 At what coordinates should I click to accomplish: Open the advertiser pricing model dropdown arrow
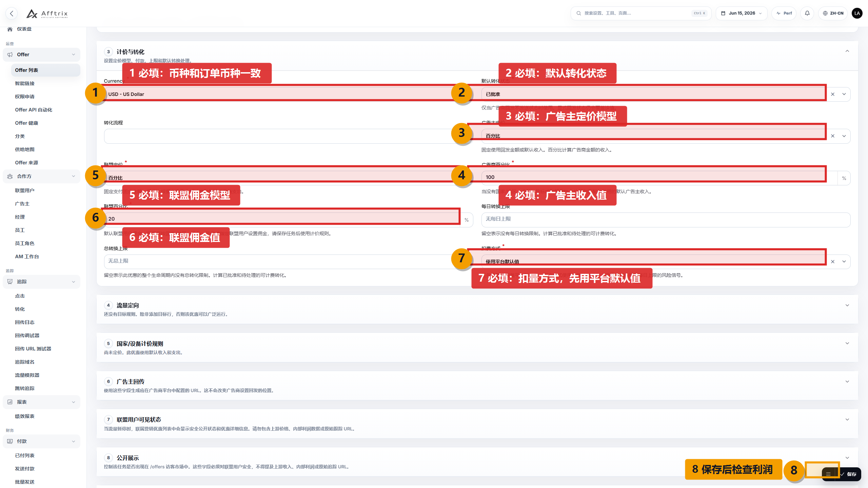tap(844, 136)
